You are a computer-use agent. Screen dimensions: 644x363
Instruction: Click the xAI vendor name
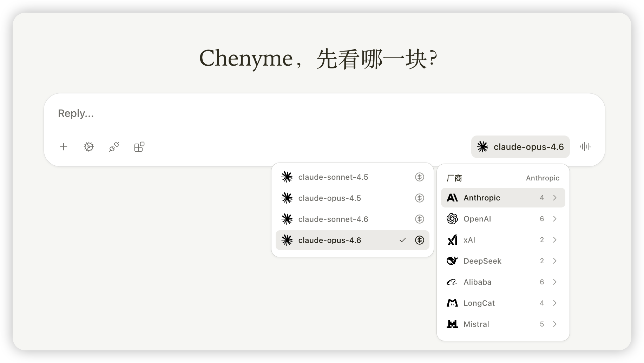(469, 240)
